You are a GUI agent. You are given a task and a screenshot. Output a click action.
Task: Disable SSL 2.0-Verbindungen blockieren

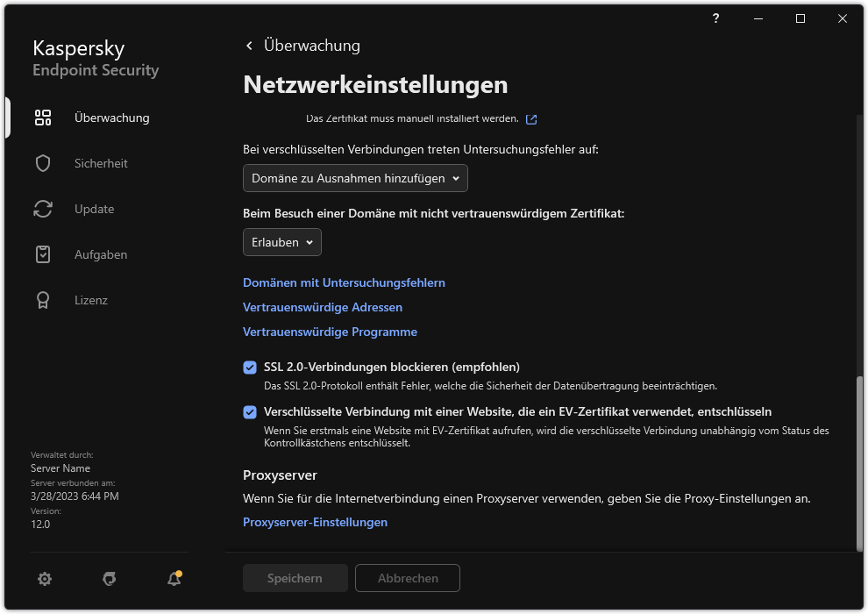click(x=251, y=367)
